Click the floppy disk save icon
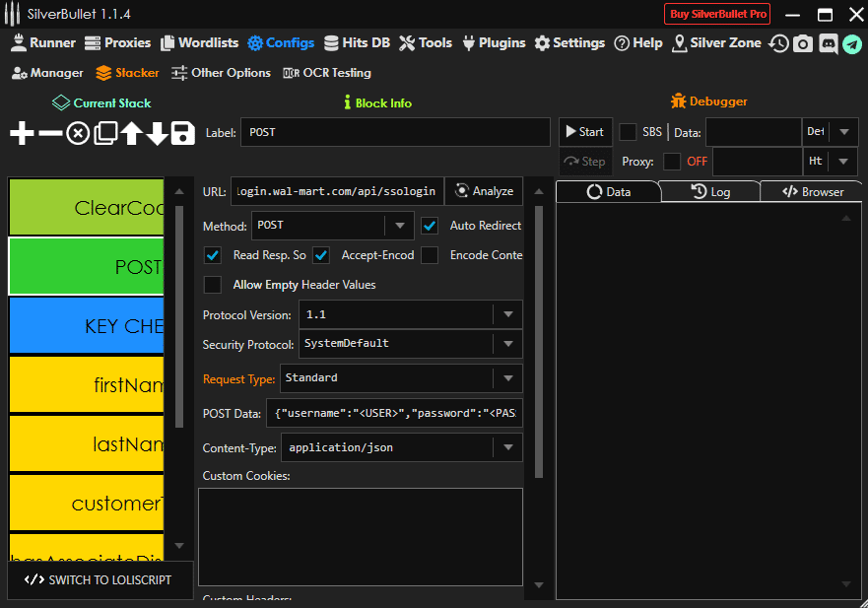Viewport: 868px width, 608px height. [x=182, y=134]
